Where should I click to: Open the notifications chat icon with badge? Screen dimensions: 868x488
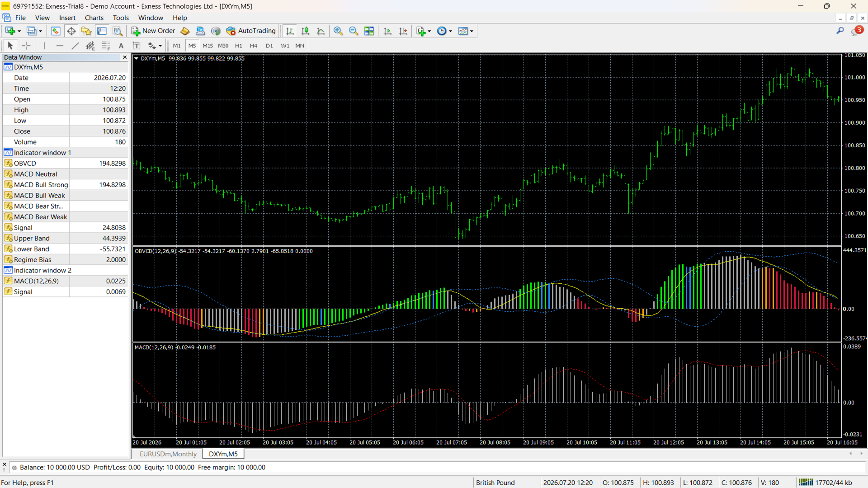tap(857, 31)
